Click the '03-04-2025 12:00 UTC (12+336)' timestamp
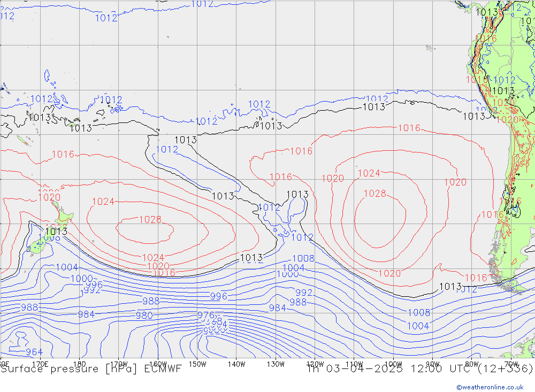 click(x=430, y=369)
